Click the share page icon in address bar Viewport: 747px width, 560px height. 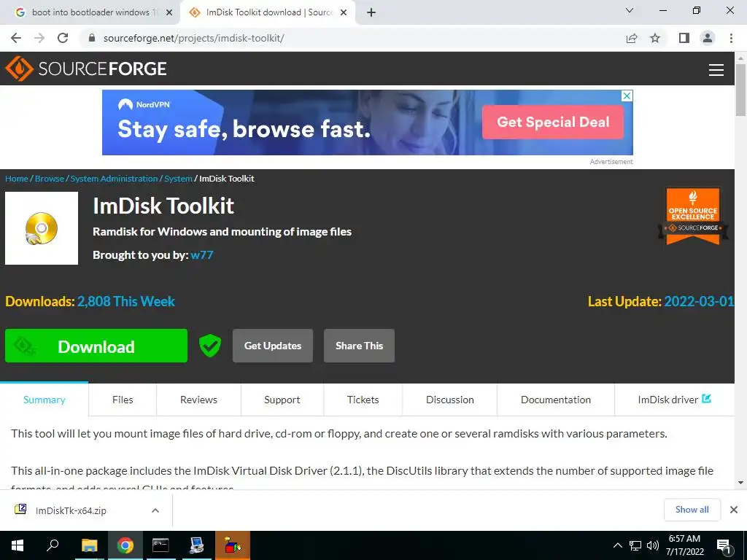tap(632, 38)
